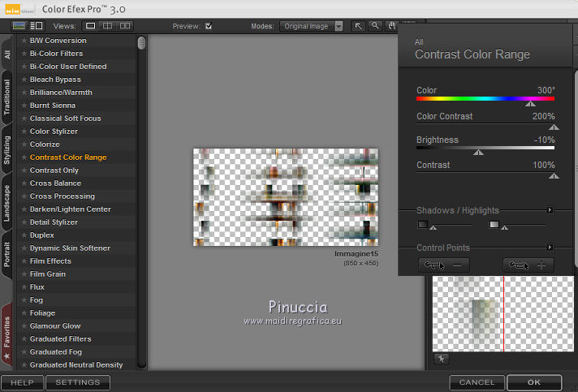Click the Brightness slider handle
This screenshot has height=392, width=578.
(478, 152)
